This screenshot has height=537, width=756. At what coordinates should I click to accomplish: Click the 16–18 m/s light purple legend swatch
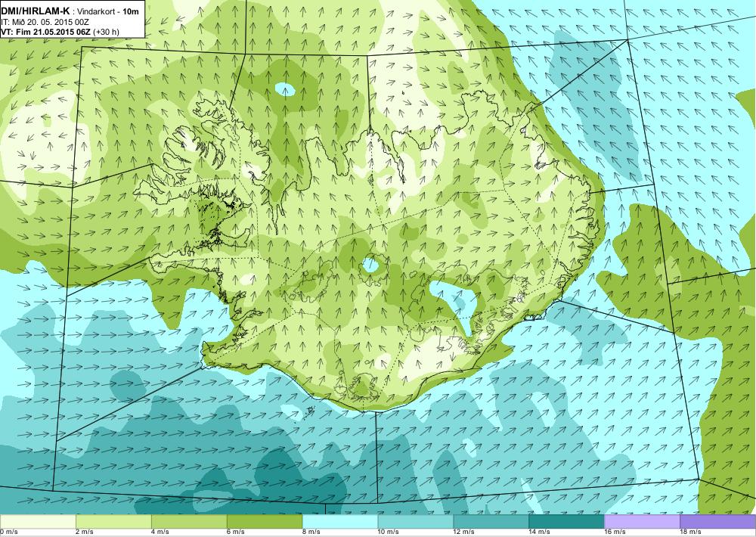click(642, 521)
